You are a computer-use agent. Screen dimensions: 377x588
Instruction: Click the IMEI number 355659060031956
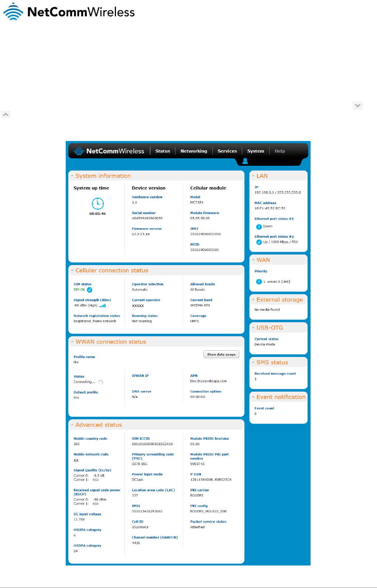point(206,234)
